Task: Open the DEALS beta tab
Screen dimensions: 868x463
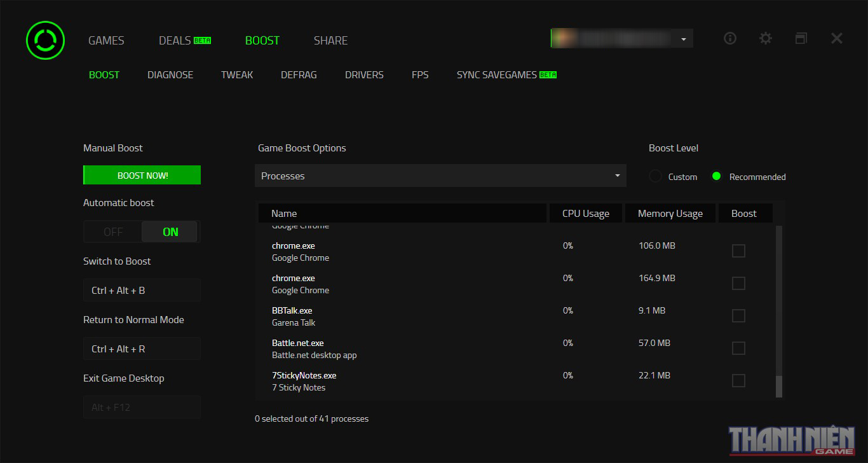Action: click(x=184, y=40)
